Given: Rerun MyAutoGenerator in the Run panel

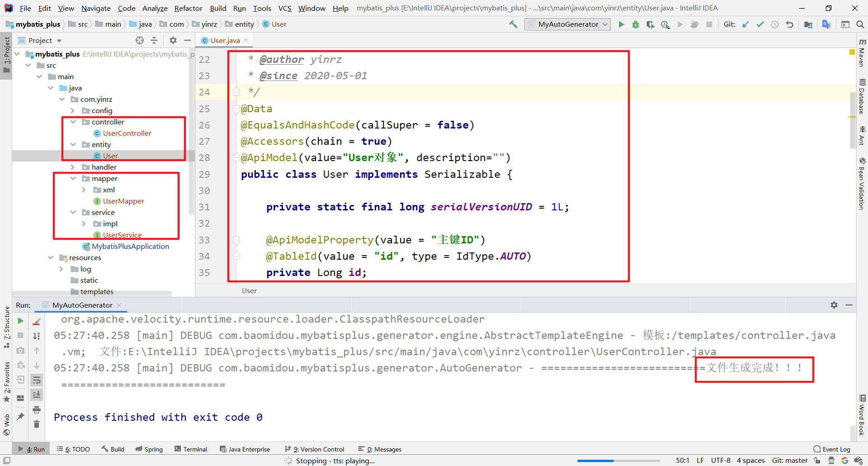Looking at the screenshot, I should click(x=20, y=321).
